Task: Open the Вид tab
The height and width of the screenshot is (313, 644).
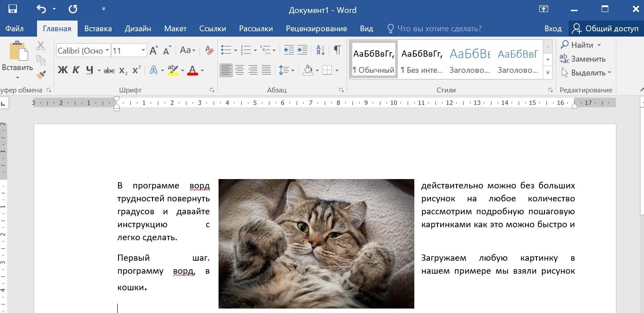Action: pos(367,29)
